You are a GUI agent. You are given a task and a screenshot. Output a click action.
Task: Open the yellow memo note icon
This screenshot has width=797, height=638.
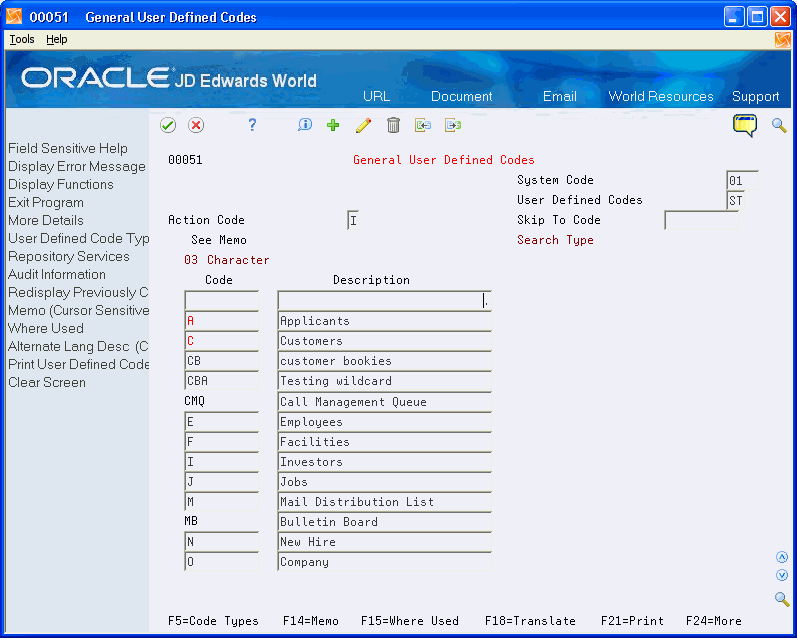(x=745, y=125)
